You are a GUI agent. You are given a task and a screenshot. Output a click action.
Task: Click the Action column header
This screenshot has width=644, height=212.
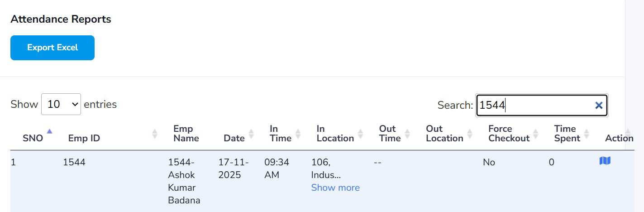tap(619, 138)
